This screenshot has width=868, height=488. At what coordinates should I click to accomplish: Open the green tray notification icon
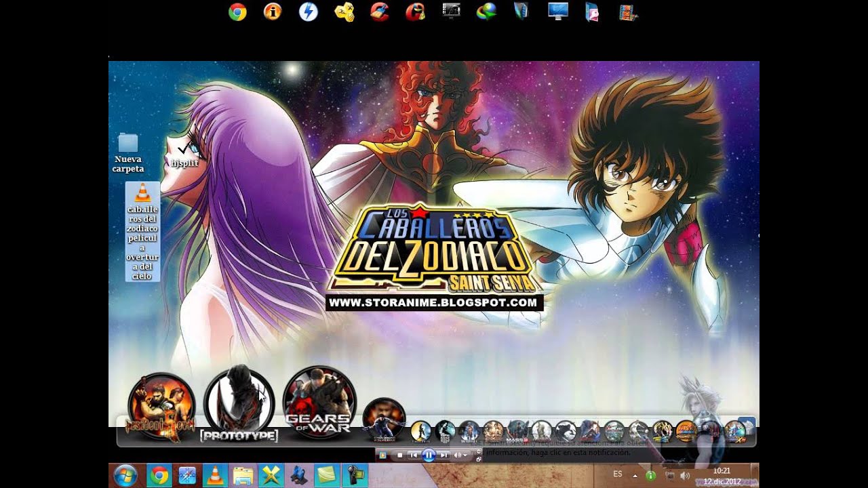click(x=650, y=476)
